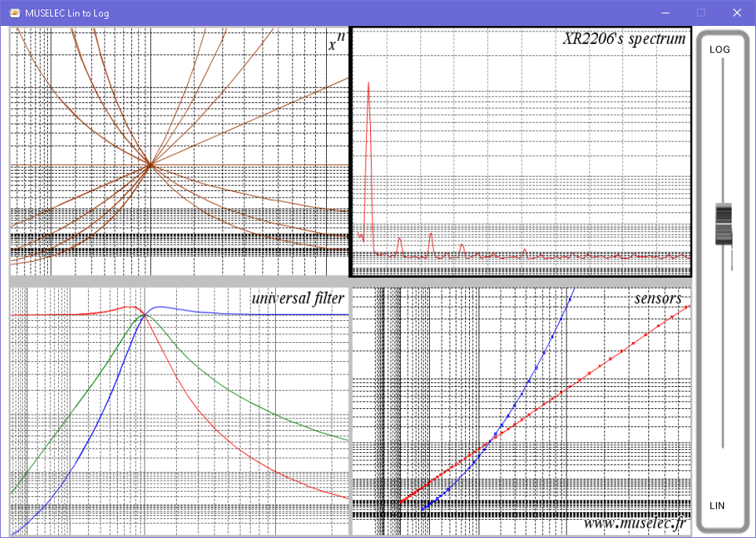Screen dimensions: 756x538
Task: Select the sensors graph panel
Action: coord(522,411)
